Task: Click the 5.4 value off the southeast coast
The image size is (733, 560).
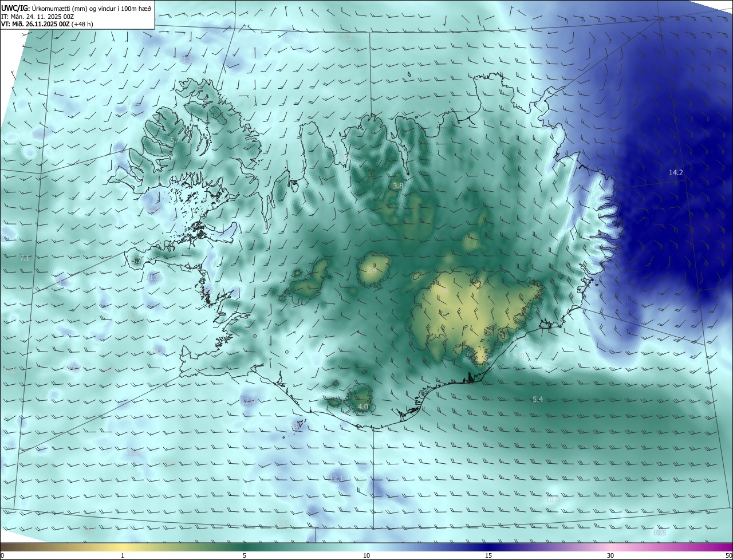Action: tap(538, 400)
